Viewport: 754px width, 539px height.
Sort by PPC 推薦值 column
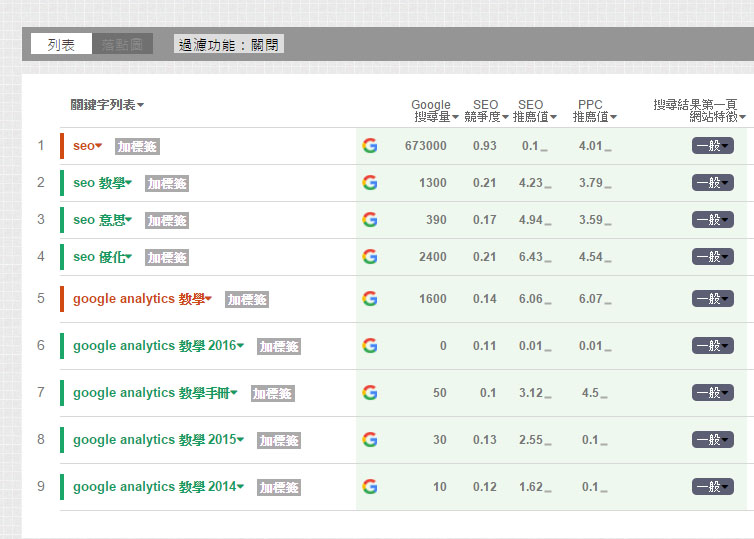click(594, 111)
